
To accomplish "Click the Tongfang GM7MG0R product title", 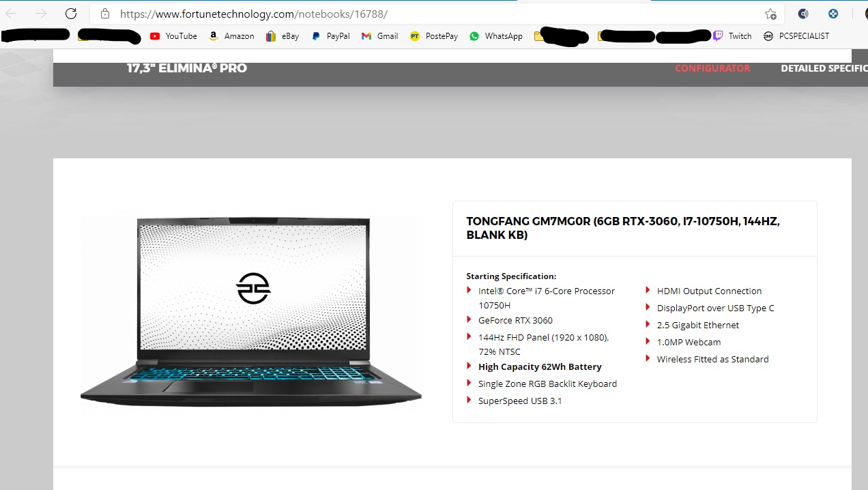I will tap(623, 228).
